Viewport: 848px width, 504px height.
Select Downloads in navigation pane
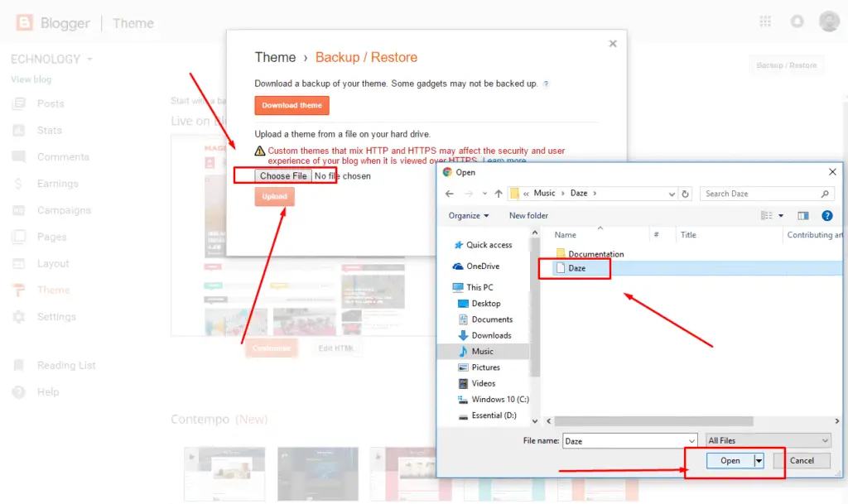pos(484,335)
